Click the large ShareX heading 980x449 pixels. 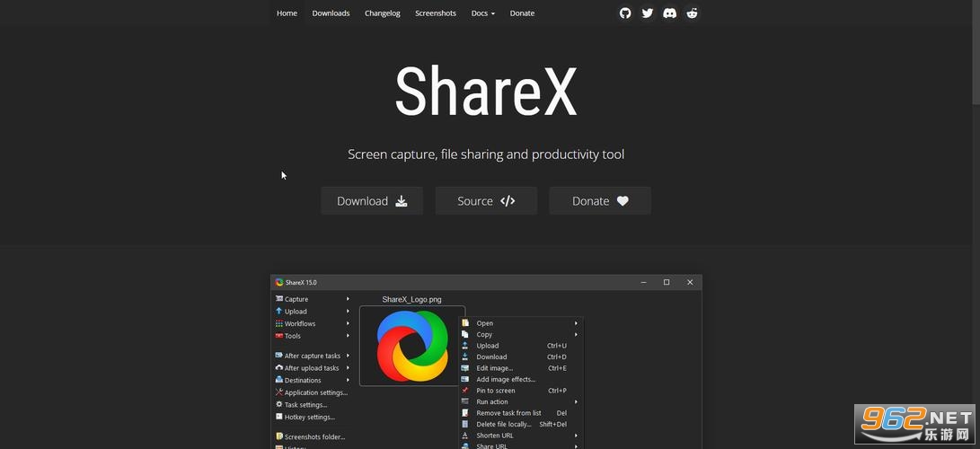click(486, 92)
